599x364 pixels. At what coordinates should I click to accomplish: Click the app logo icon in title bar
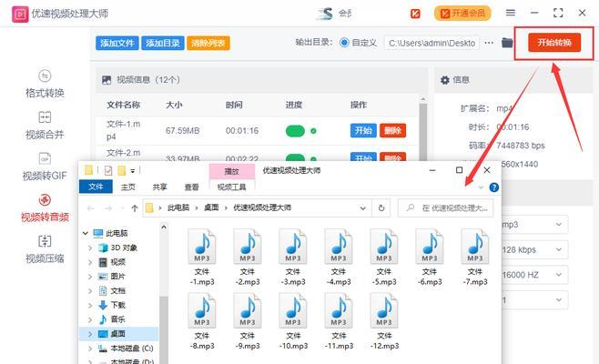click(x=20, y=15)
